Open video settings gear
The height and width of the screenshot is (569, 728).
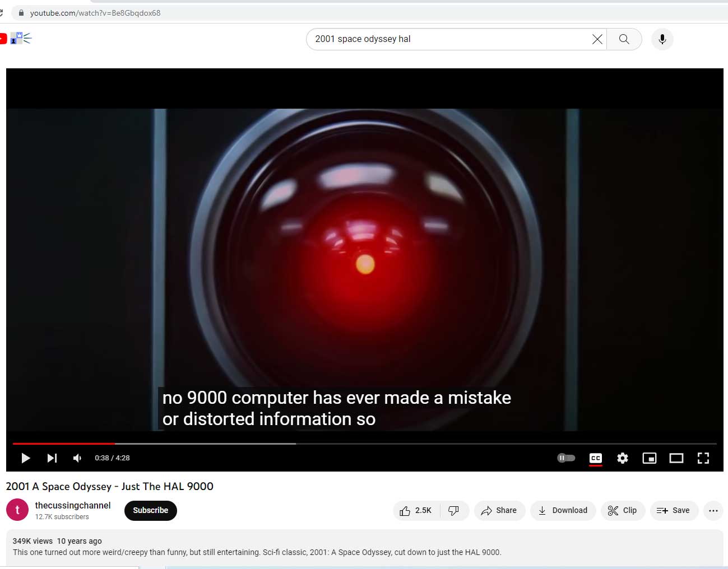click(623, 458)
